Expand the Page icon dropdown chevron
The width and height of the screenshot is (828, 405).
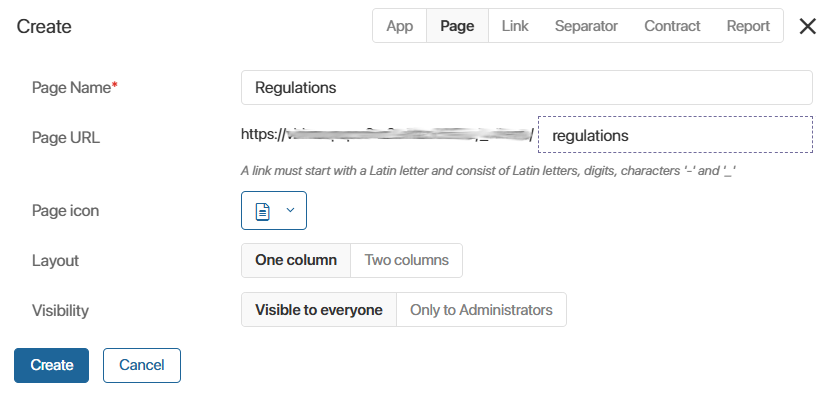coord(290,210)
